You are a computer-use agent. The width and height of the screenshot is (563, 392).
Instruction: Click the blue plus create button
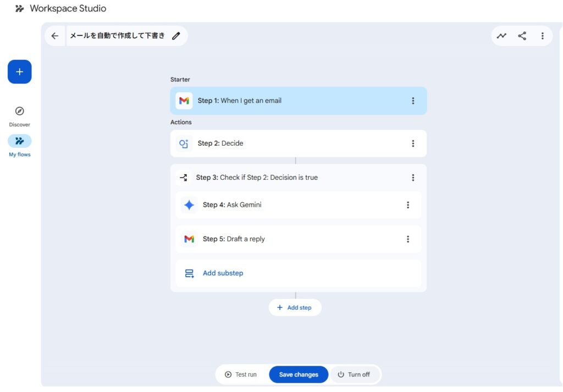pyautogui.click(x=20, y=72)
